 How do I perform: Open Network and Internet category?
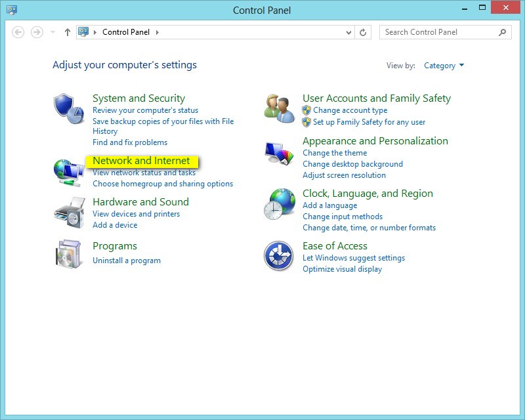(x=141, y=161)
